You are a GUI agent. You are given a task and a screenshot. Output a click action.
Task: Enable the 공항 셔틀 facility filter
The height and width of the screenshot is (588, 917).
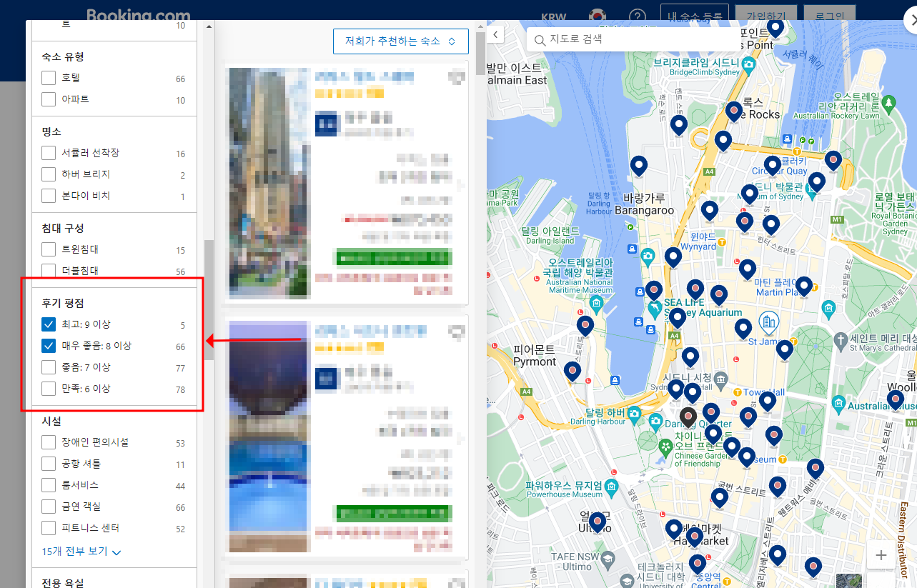click(49, 464)
